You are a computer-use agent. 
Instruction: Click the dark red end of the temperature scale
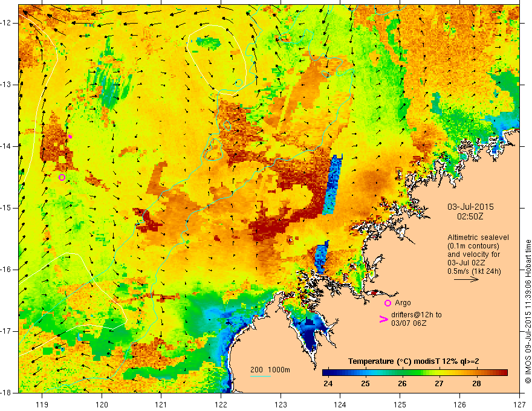pyautogui.click(x=504, y=373)
